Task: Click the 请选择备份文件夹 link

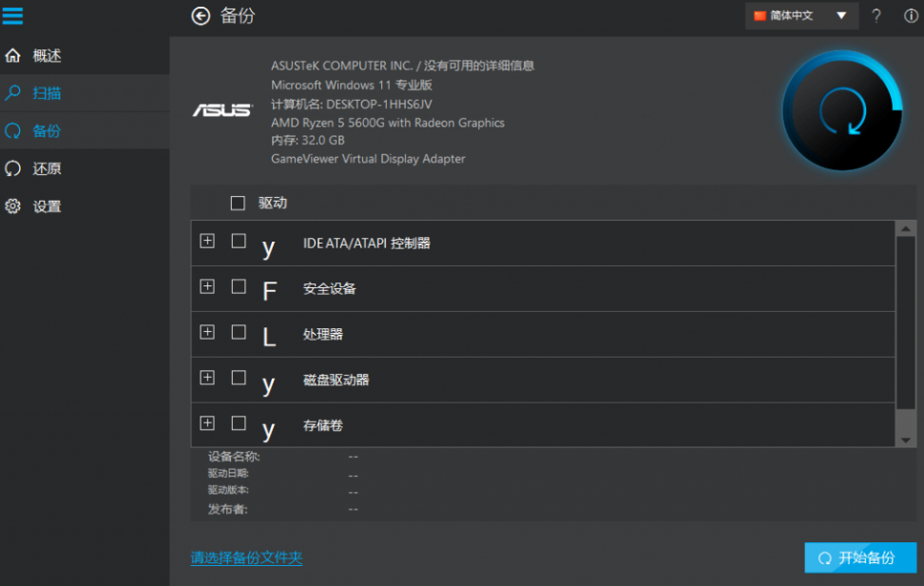Action: pos(246,557)
